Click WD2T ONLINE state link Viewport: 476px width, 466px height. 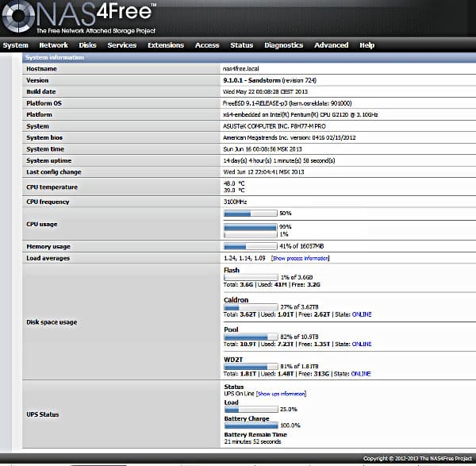click(x=361, y=374)
